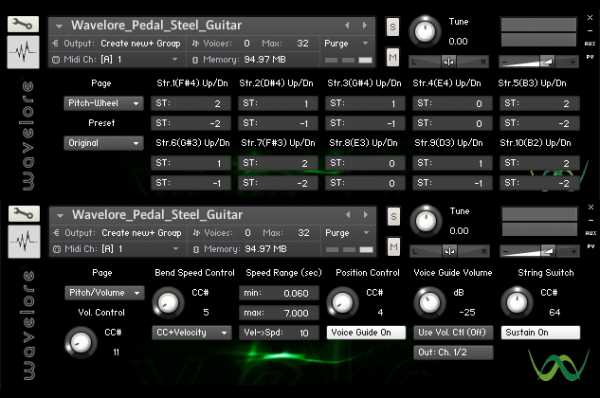Open Original preset dropdown
Screen dimensions: 600x398
tap(104, 143)
